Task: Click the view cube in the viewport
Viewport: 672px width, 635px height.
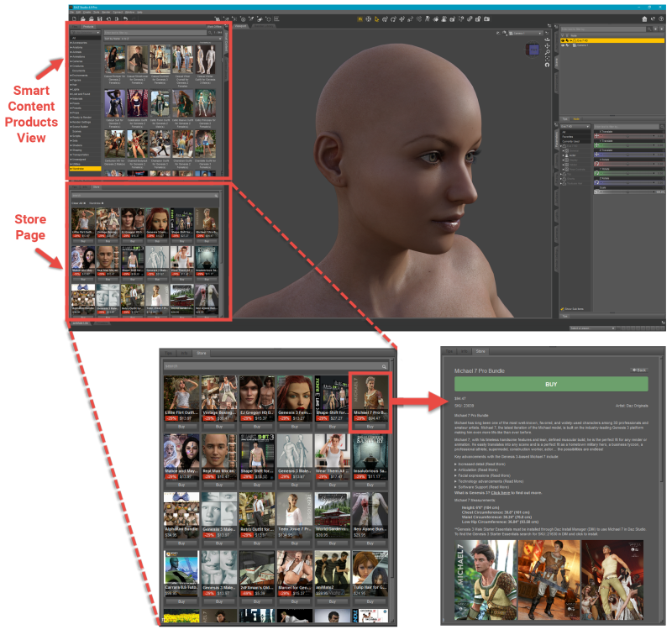Action: 533,50
